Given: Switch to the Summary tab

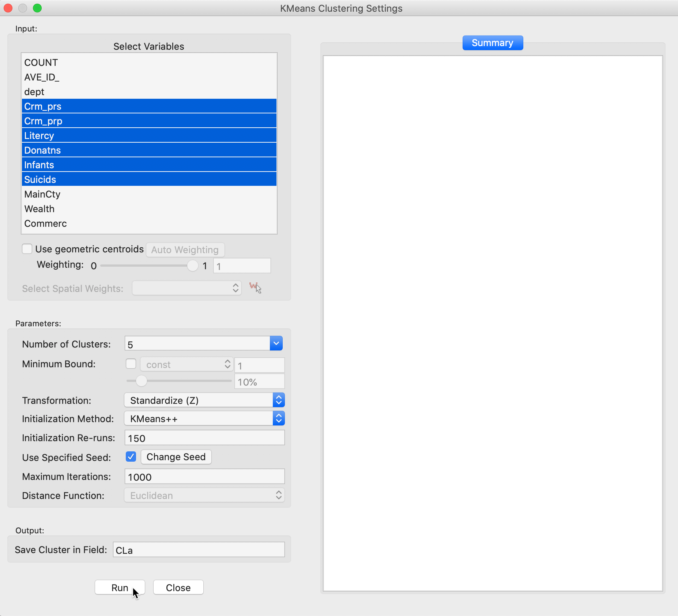Looking at the screenshot, I should click(493, 43).
